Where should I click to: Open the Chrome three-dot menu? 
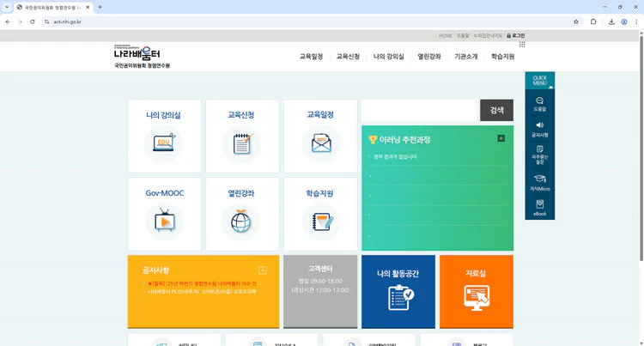pyautogui.click(x=636, y=21)
